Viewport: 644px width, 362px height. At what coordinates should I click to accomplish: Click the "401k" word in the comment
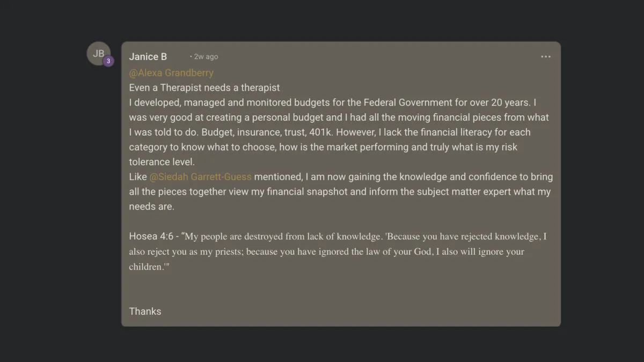[322, 132]
